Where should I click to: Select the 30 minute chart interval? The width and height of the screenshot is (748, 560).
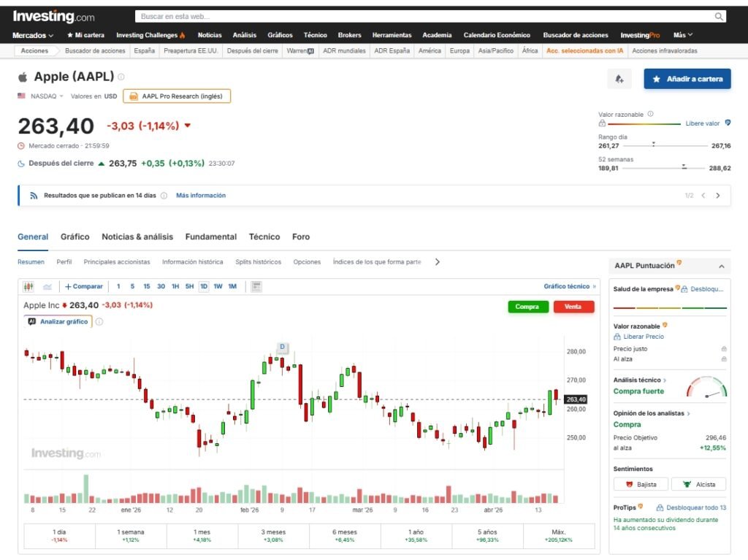click(161, 287)
